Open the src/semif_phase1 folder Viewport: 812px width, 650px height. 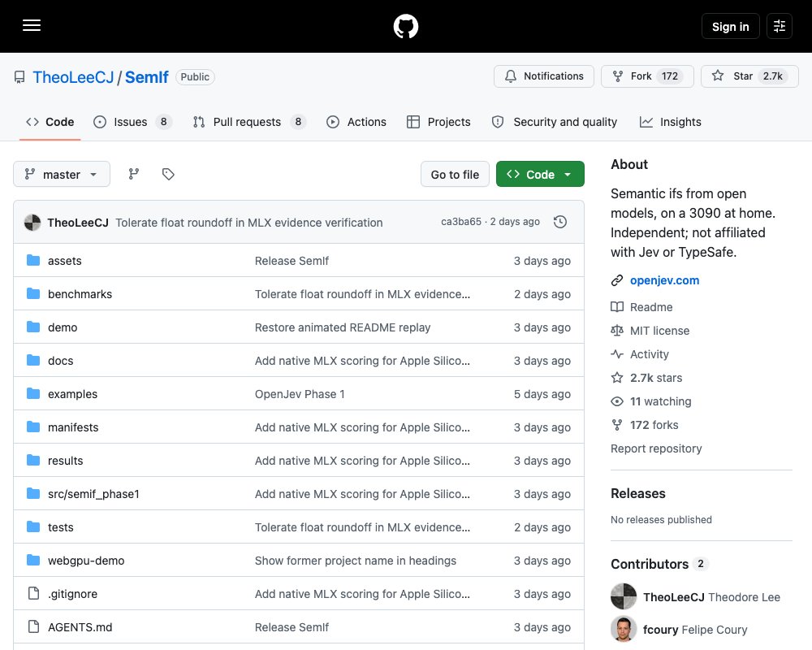coord(93,494)
